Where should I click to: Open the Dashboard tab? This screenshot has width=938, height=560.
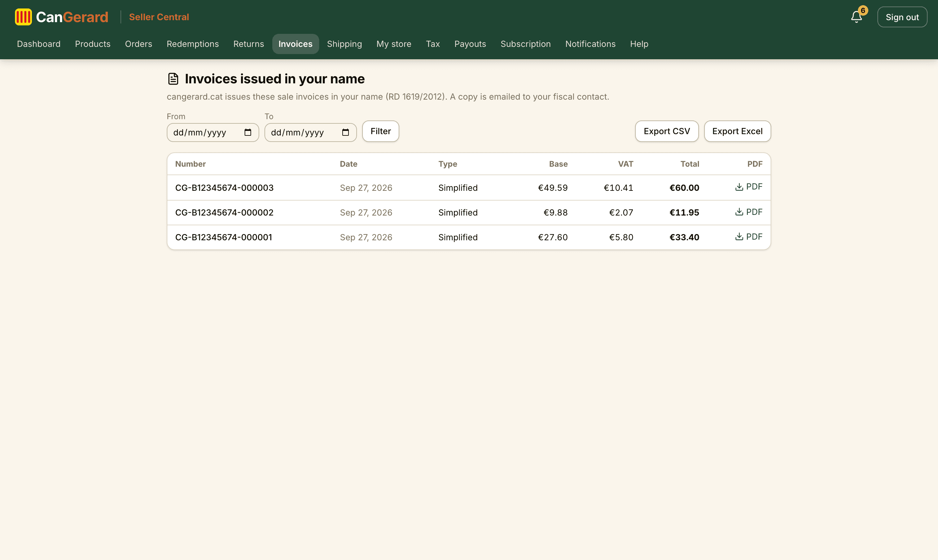coord(38,44)
